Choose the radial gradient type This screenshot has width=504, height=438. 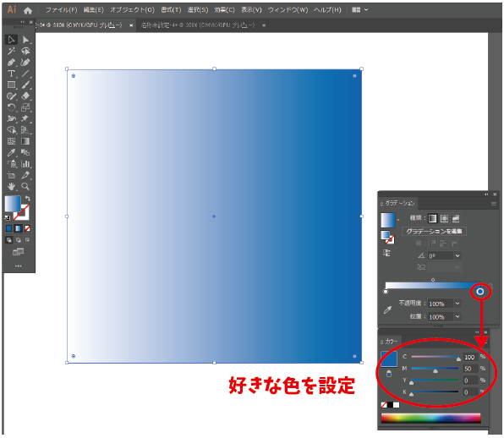coord(444,218)
